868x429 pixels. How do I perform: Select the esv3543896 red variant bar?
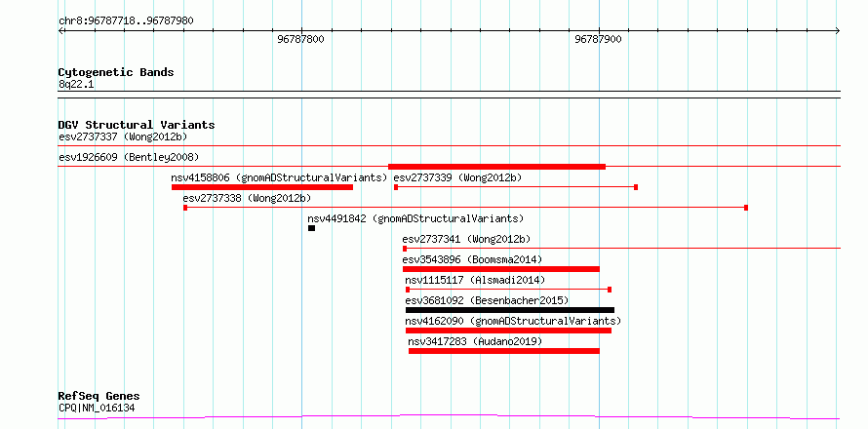501,269
